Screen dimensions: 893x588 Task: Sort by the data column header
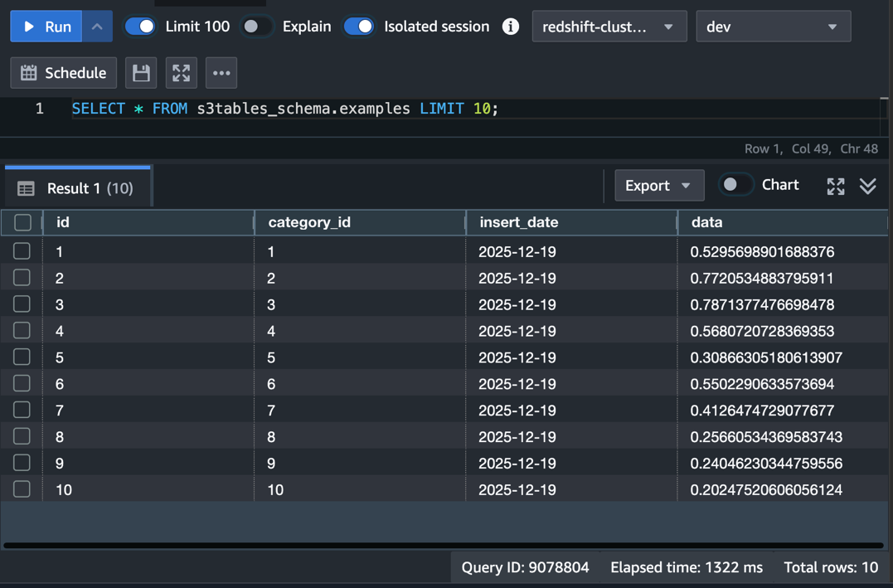(783, 222)
